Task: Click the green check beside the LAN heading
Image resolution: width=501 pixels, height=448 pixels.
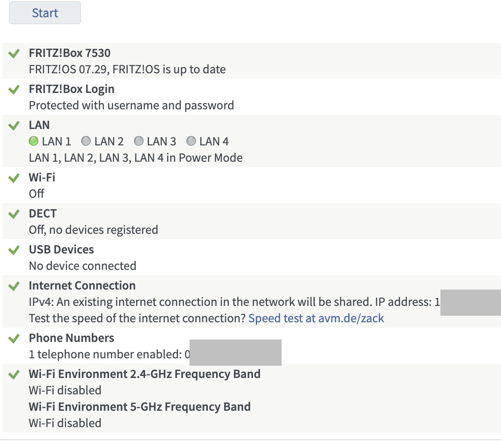Action: [x=14, y=125]
